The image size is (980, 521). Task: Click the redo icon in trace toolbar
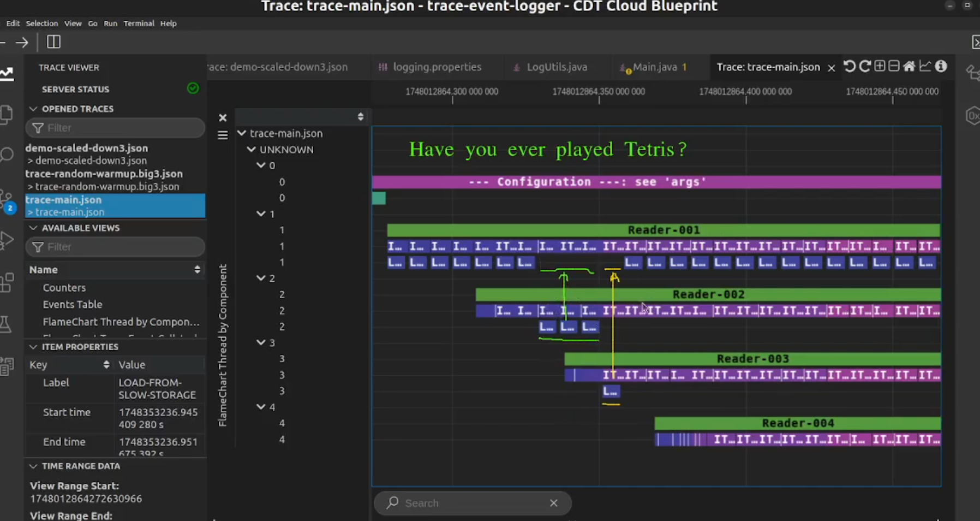pyautogui.click(x=865, y=67)
